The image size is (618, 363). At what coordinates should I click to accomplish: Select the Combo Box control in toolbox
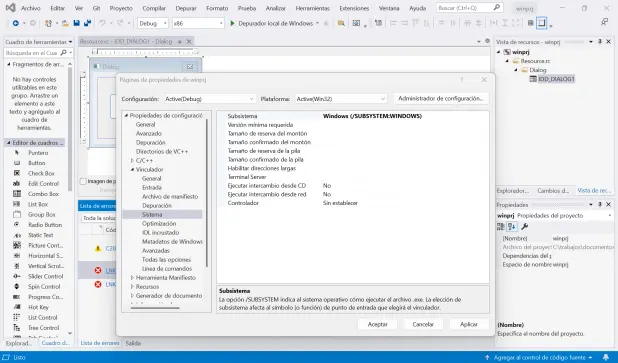[43, 194]
